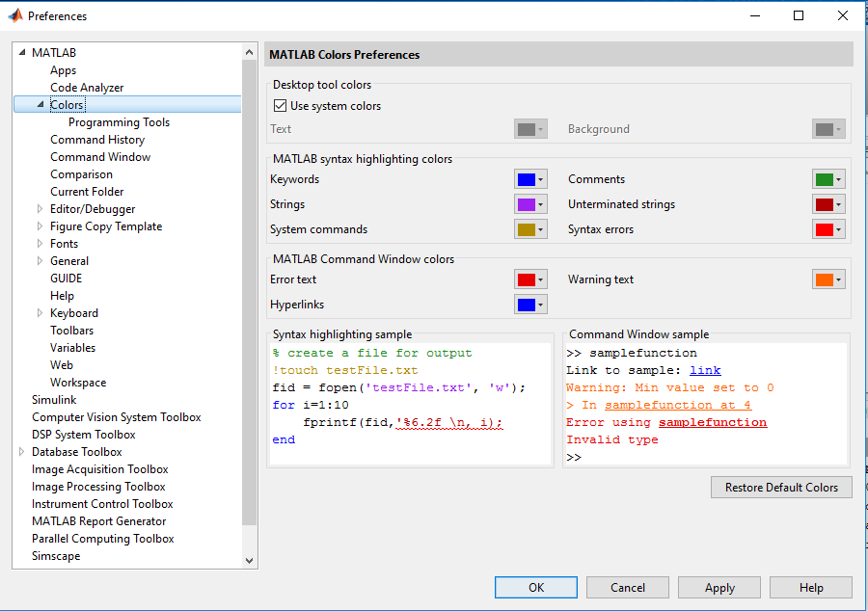The image size is (868, 611).
Task: Open the Error text color picker
Action: tap(530, 279)
